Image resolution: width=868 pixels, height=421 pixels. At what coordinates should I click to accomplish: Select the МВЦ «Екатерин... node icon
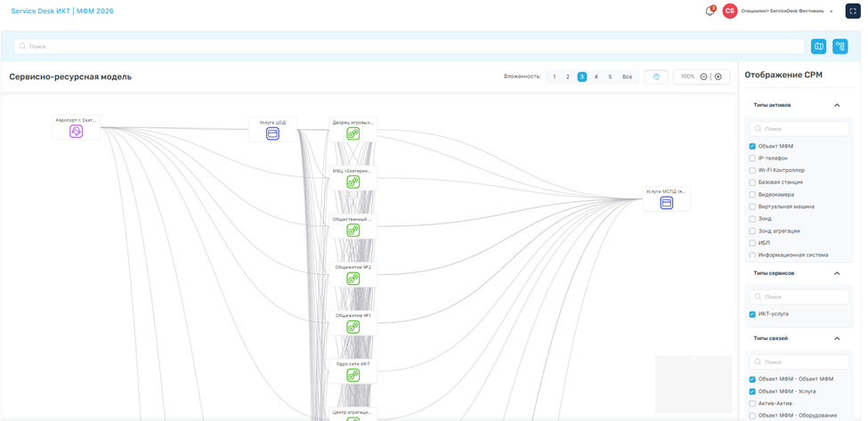353,182
